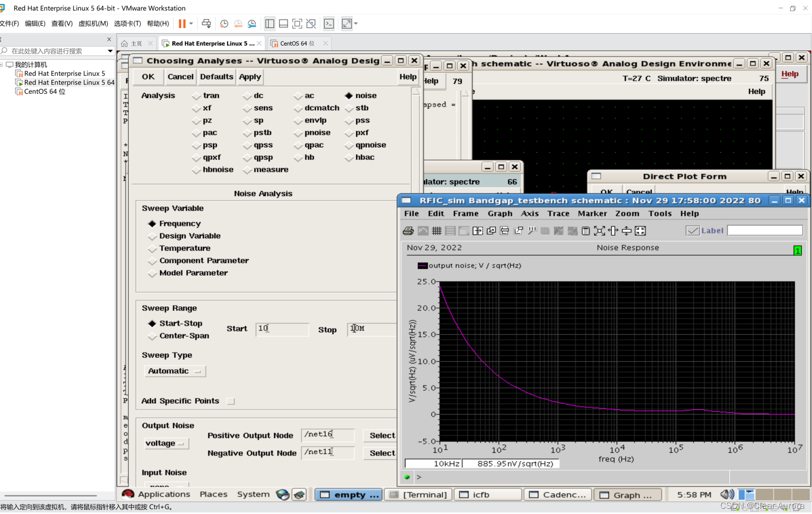This screenshot has height=514, width=812.
Task: Open the stretch guest dropdown arrow in VMware toolbar
Action: tap(356, 23)
